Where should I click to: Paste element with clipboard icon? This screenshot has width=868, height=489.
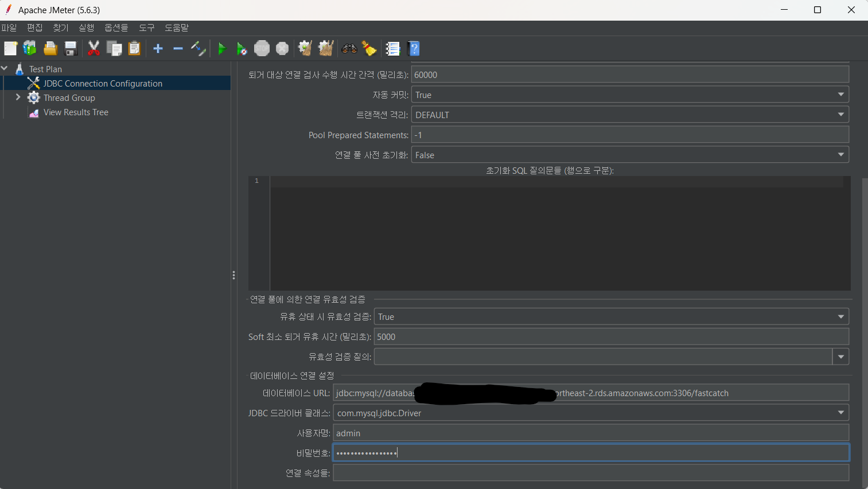click(x=134, y=49)
